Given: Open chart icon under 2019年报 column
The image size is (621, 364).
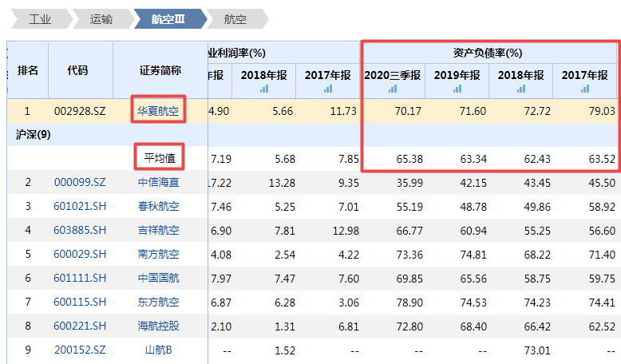Looking at the screenshot, I should pyautogui.click(x=457, y=89).
